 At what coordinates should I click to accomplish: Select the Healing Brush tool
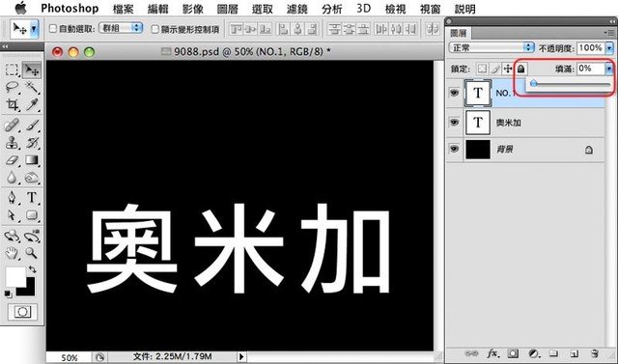point(12,126)
